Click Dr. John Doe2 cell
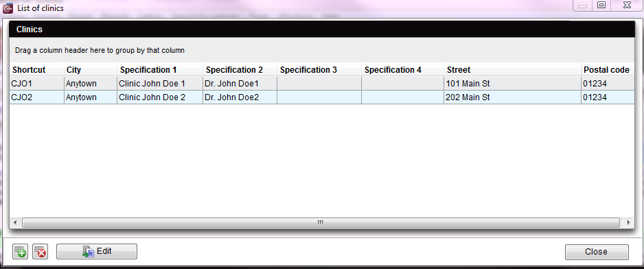The image size is (644, 269). pos(240,97)
